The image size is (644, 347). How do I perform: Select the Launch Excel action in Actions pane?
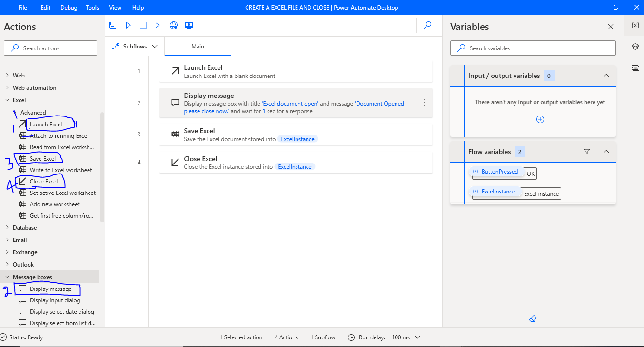tap(46, 125)
